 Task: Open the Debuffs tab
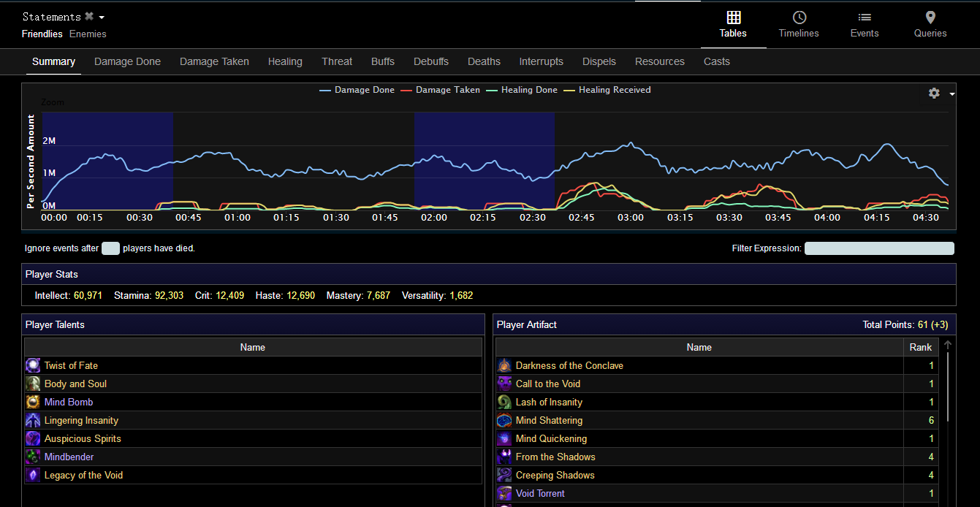pos(431,61)
